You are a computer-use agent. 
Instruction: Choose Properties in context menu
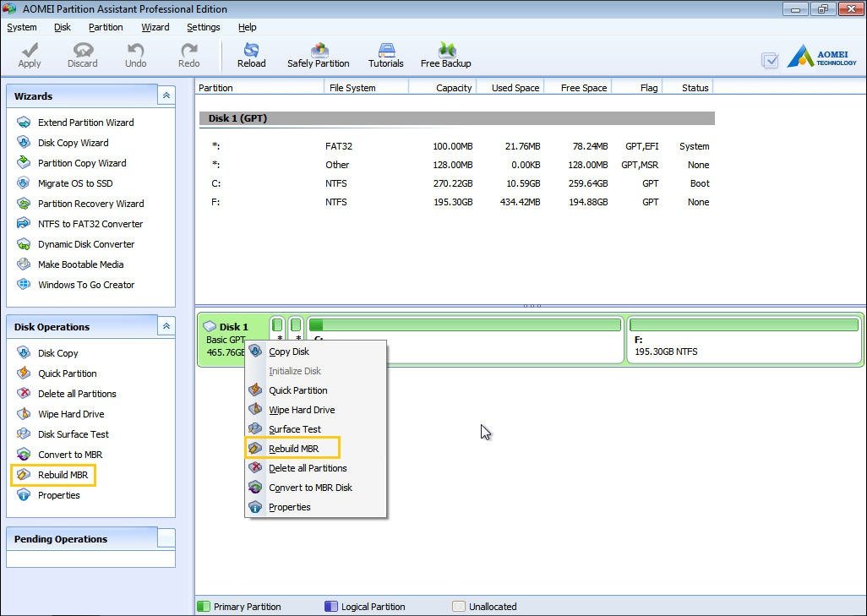click(315, 507)
